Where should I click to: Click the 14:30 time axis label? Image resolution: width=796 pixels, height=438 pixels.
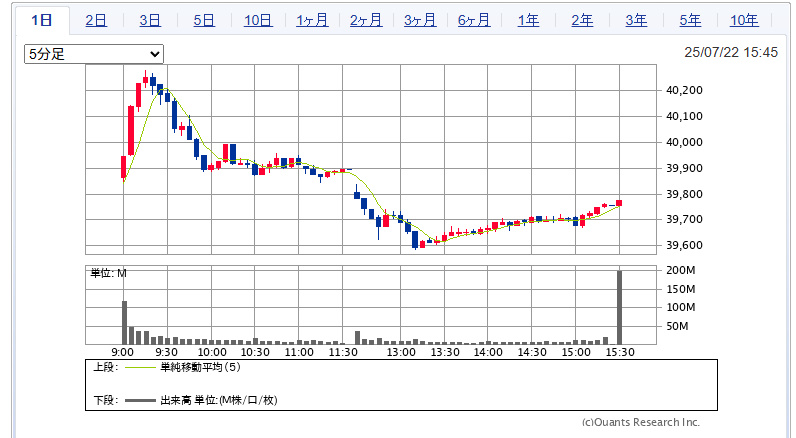(532, 352)
